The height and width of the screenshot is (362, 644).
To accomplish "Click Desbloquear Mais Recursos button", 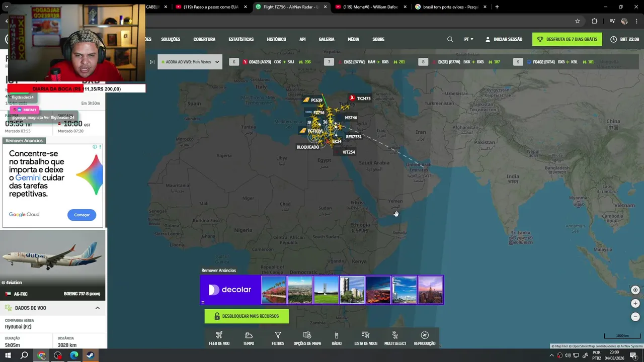I will [x=247, y=316].
